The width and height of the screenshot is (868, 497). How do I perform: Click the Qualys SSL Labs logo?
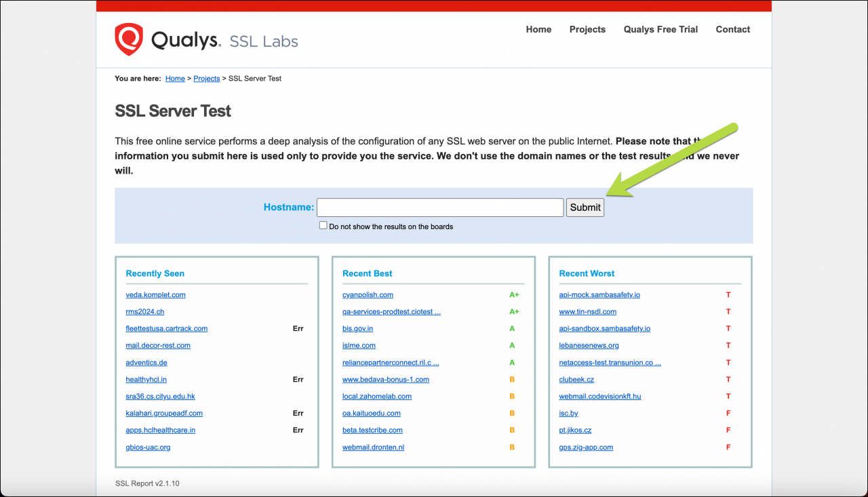[206, 40]
